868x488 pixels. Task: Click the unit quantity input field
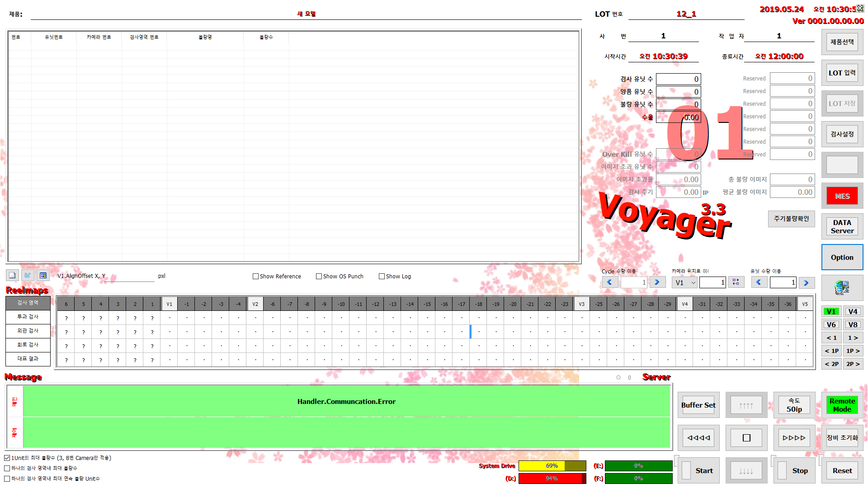(783, 282)
